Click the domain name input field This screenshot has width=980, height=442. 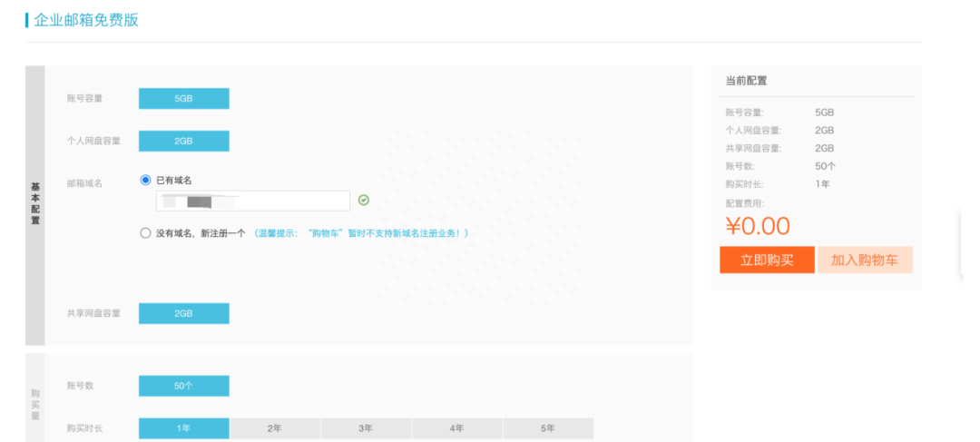pos(252,201)
